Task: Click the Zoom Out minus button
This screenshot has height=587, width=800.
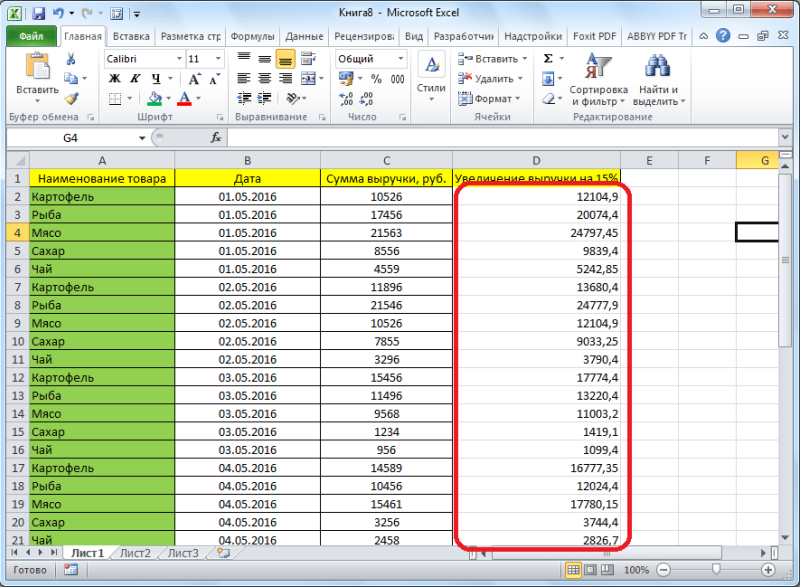Action: (x=663, y=570)
